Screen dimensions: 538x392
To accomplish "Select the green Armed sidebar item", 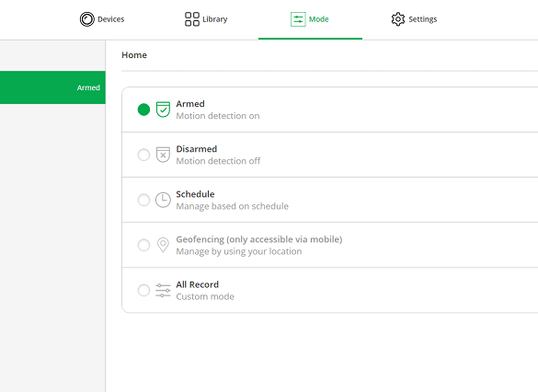I will pos(52,87).
